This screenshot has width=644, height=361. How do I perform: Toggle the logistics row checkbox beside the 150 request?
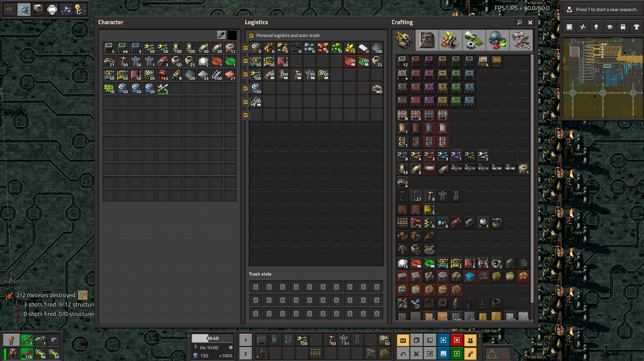pyautogui.click(x=246, y=88)
